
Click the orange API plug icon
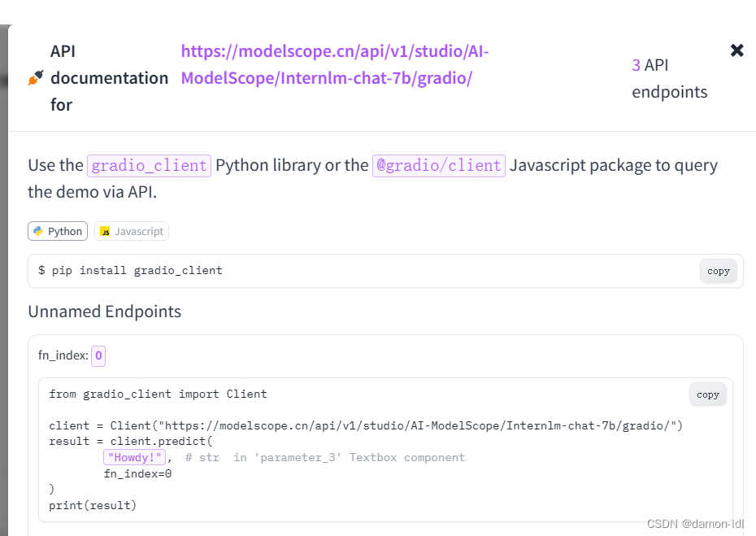[36, 77]
